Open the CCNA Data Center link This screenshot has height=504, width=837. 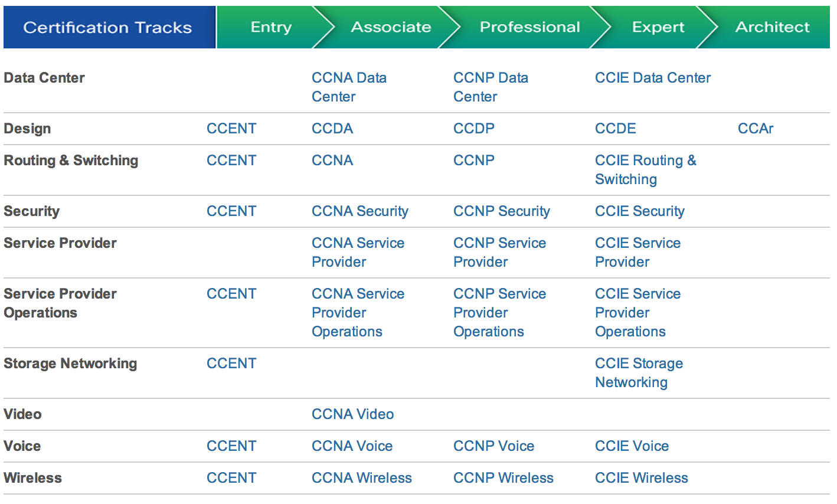point(348,87)
